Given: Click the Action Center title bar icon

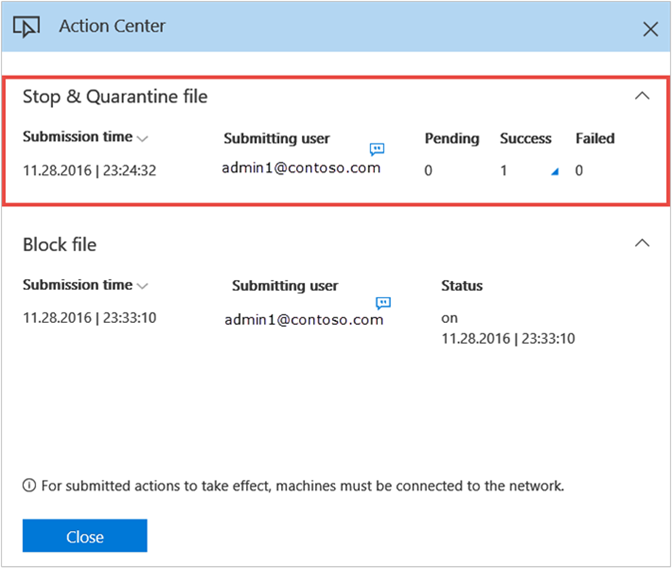Looking at the screenshot, I should (x=26, y=27).
